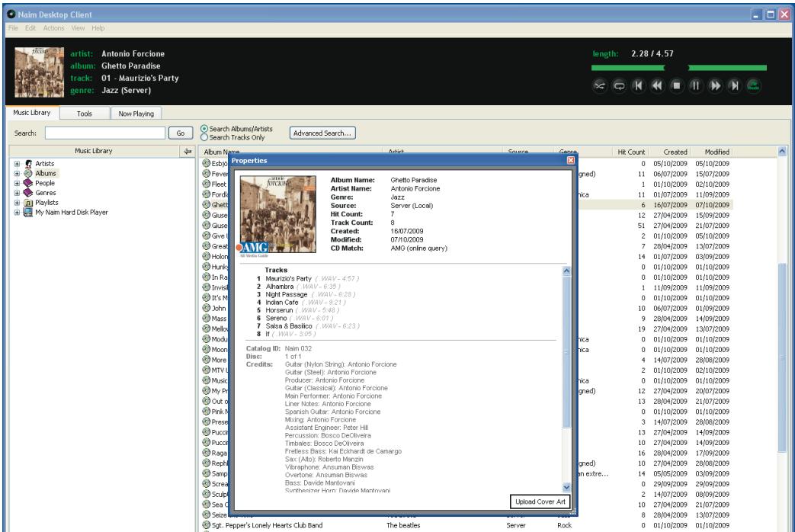Expand the Albums tree node
795x532 pixels.
tap(17, 174)
